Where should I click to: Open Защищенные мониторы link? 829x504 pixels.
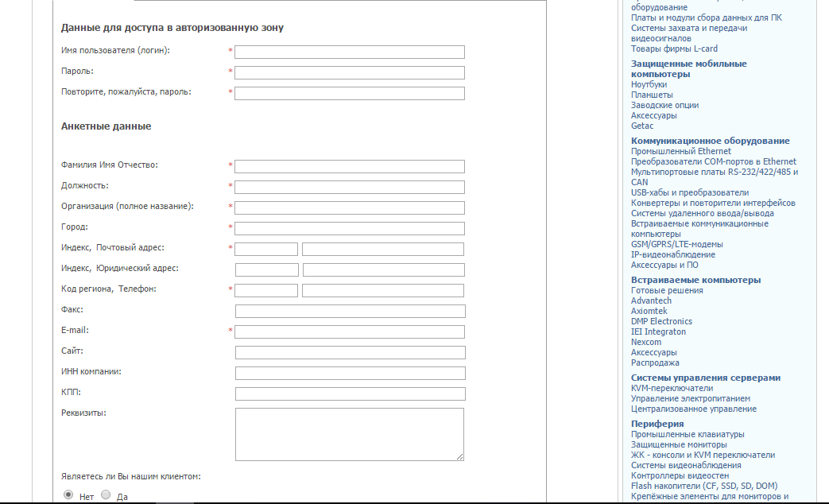pos(679,444)
